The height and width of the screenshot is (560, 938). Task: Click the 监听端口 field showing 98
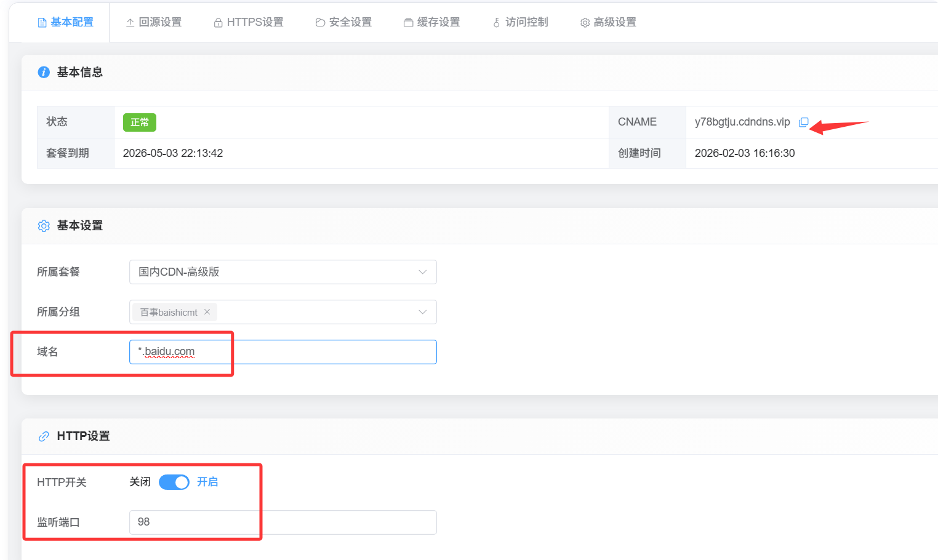pyautogui.click(x=194, y=522)
